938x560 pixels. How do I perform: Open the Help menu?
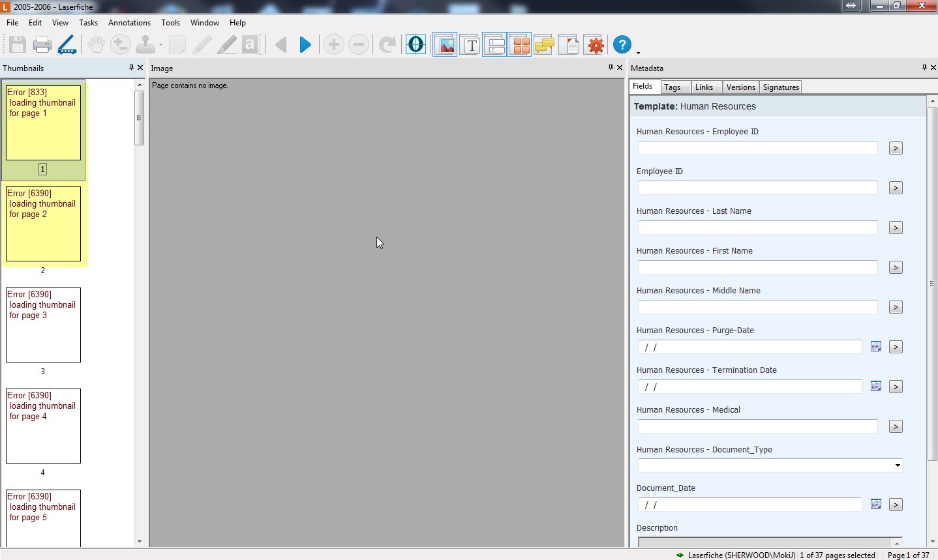click(x=237, y=22)
